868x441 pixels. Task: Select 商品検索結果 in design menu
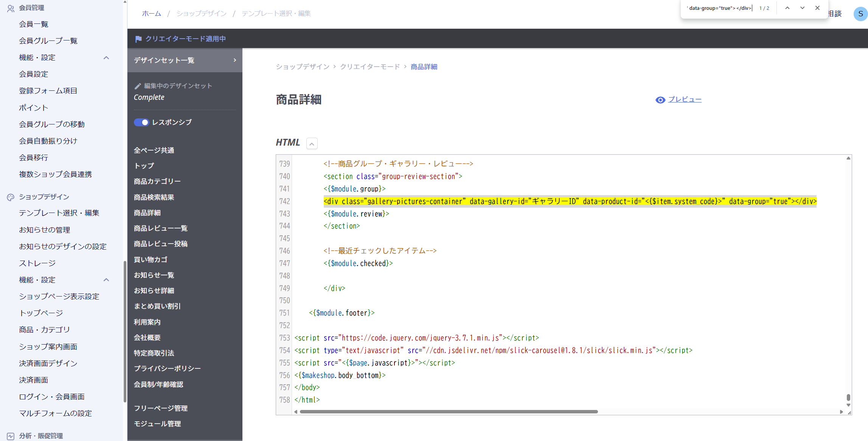154,197
